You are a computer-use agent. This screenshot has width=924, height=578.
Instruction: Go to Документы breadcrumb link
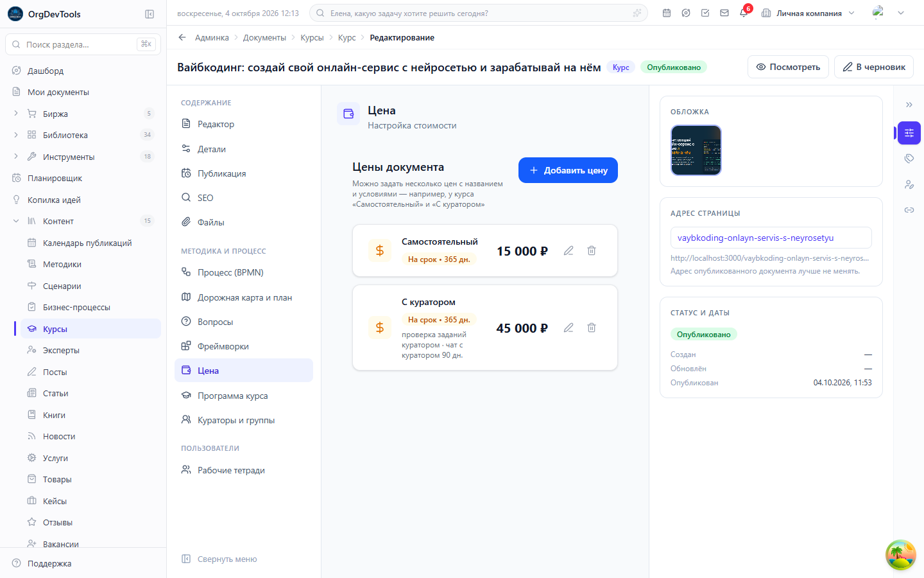[x=264, y=37]
